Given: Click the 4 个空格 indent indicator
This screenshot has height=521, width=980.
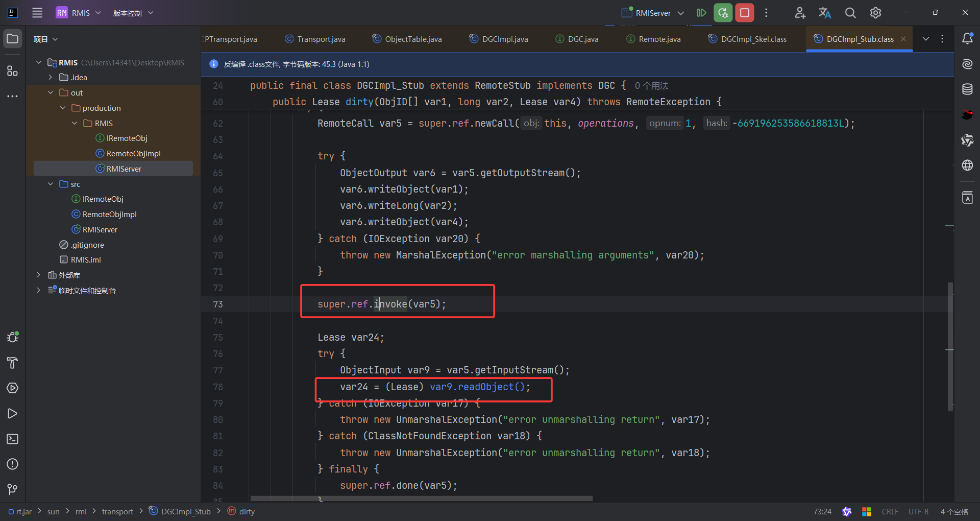Looking at the screenshot, I should pyautogui.click(x=954, y=511).
